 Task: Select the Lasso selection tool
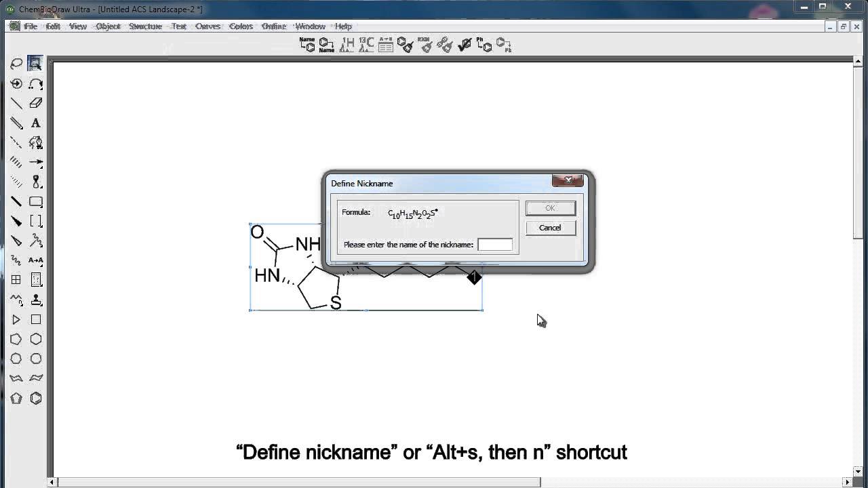click(x=16, y=64)
